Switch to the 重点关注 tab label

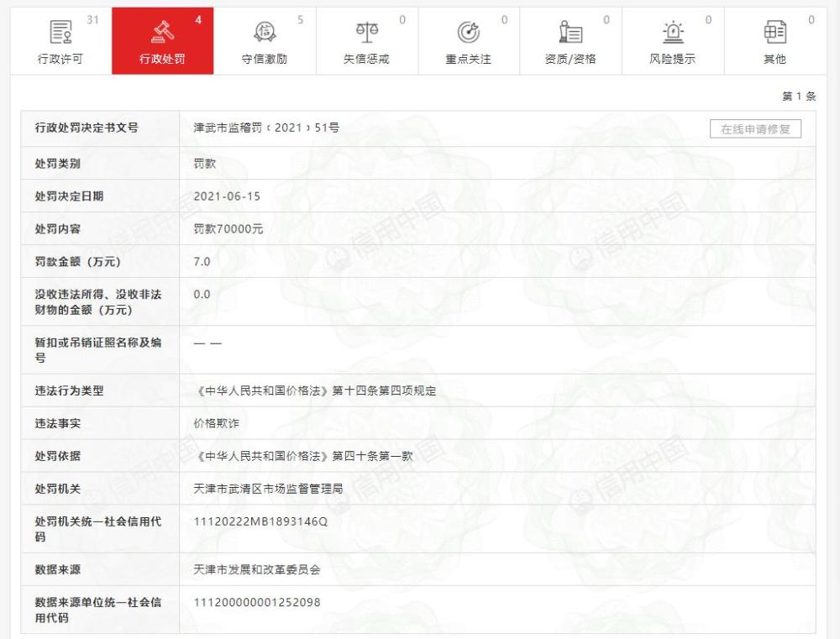(x=468, y=59)
